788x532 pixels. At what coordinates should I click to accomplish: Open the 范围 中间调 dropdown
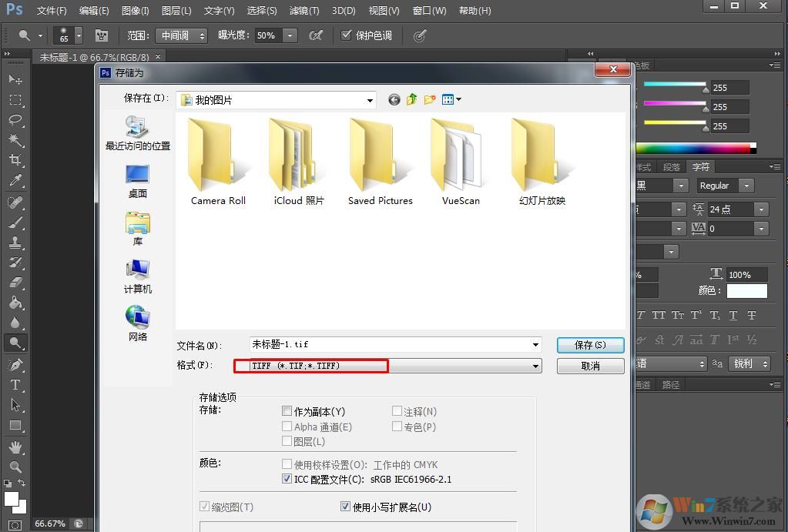click(x=181, y=35)
